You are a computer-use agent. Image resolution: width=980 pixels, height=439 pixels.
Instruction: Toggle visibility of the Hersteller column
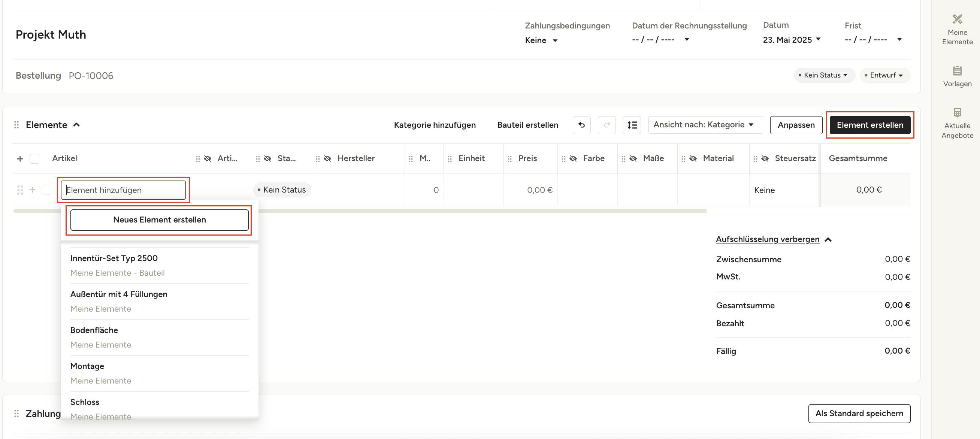click(x=327, y=159)
